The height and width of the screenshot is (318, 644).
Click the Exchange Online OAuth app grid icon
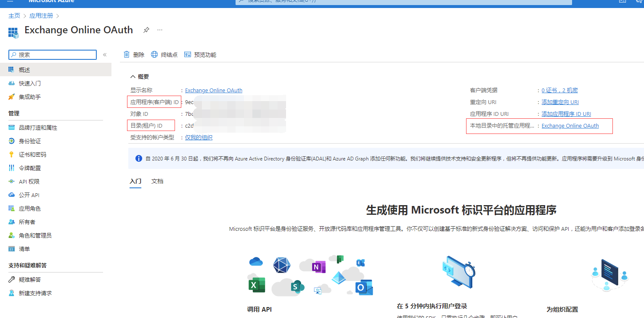pyautogui.click(x=13, y=32)
